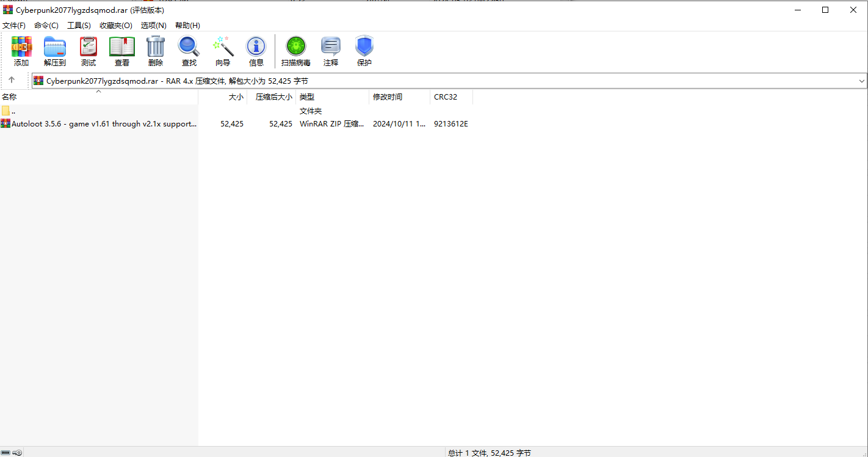Image resolution: width=868 pixels, height=457 pixels.
Task: Open the 注释 (Comment) tool
Action: tap(331, 51)
